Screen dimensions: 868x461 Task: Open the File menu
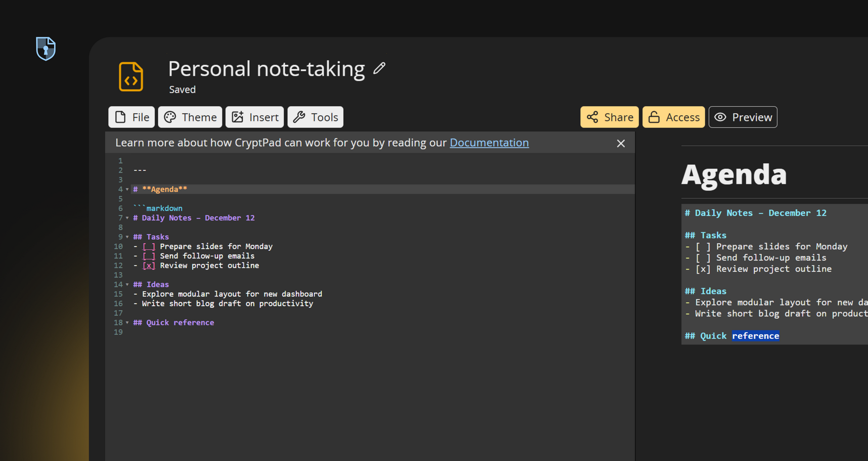(131, 117)
